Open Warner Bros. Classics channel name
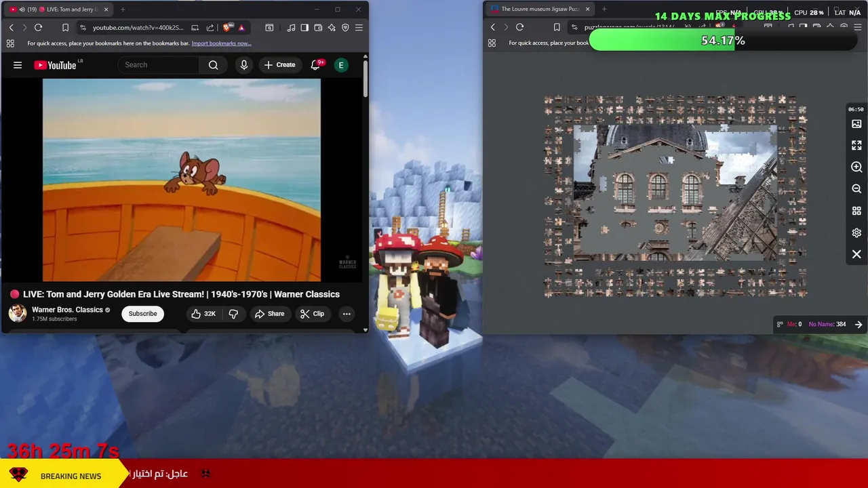The width and height of the screenshot is (868, 488). [67, 310]
